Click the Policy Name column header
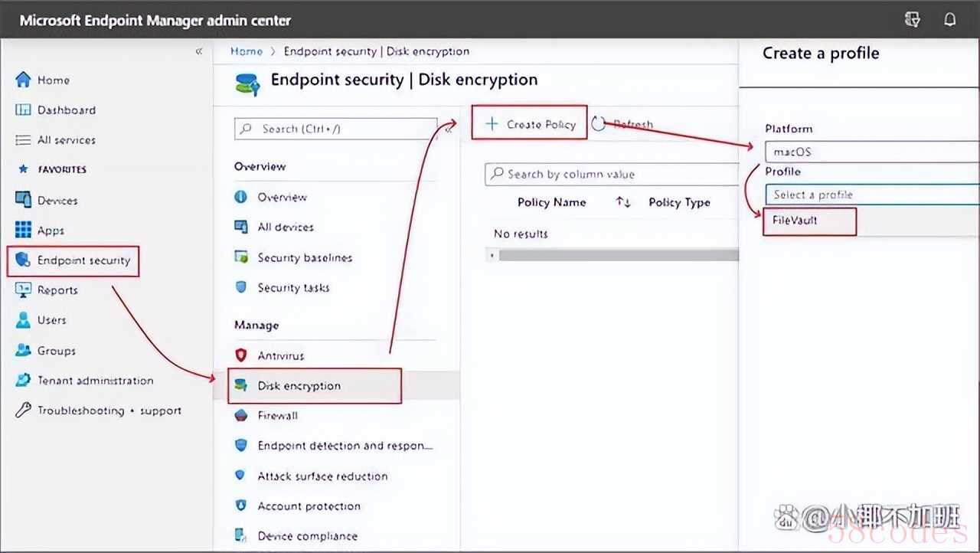980x553 pixels. 551,202
